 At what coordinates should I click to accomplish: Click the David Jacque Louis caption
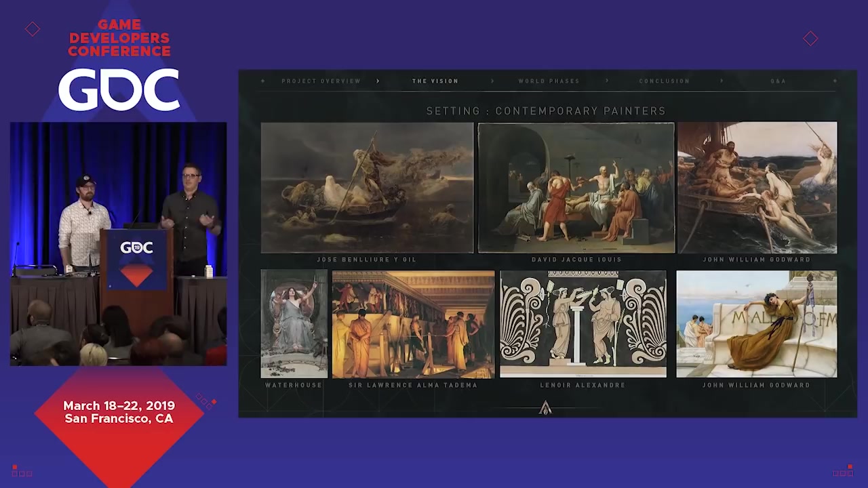[576, 260]
